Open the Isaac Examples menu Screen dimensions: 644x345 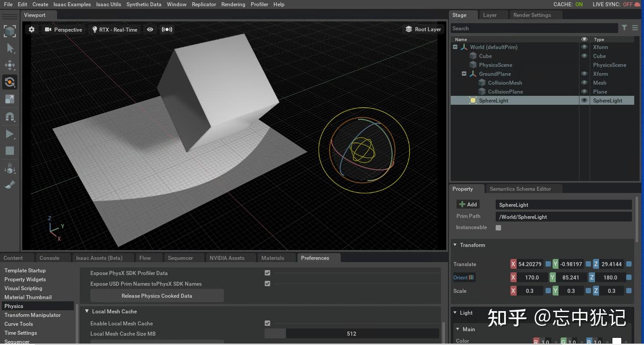click(72, 4)
